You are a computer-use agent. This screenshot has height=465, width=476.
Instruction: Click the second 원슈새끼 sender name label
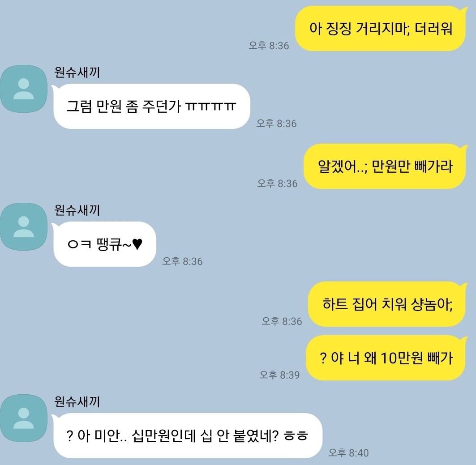(x=77, y=210)
